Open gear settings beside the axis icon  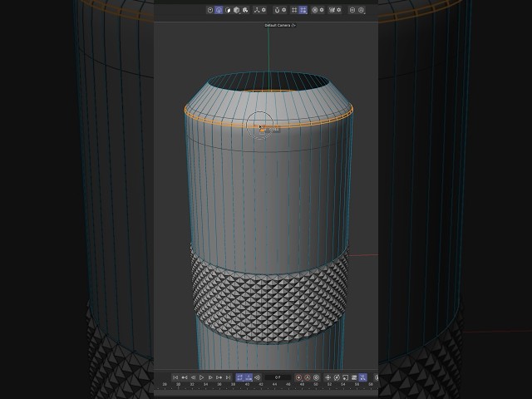click(x=264, y=10)
